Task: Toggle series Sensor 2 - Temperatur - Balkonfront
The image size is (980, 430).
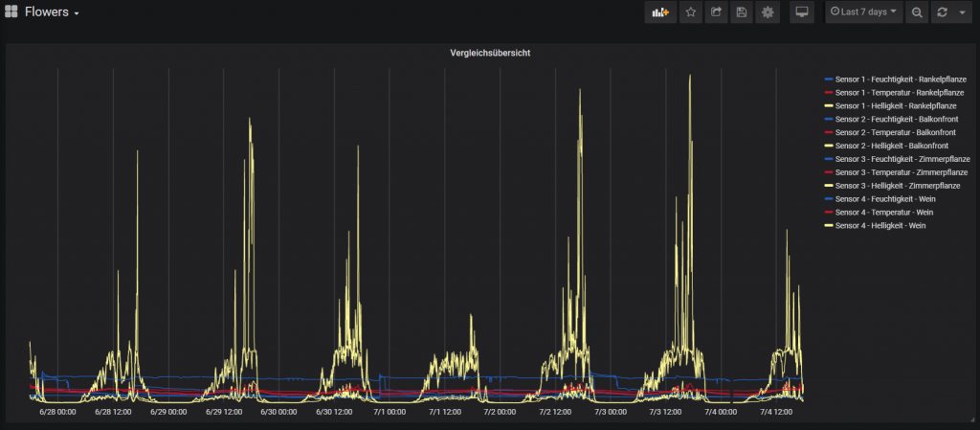Action: 890,132
